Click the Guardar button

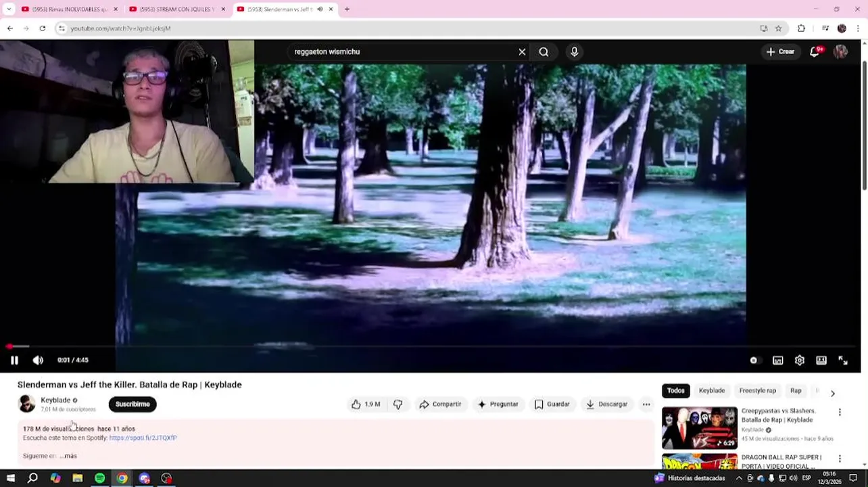[552, 404]
